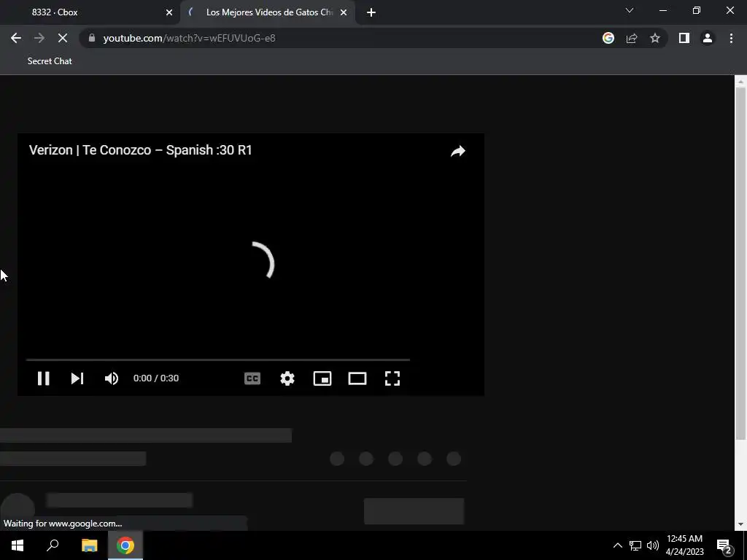Close the Los Mejores Videos tab

[344, 12]
